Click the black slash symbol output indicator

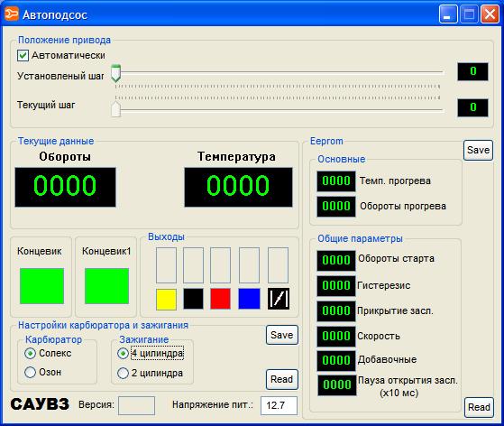pyautogui.click(x=279, y=299)
